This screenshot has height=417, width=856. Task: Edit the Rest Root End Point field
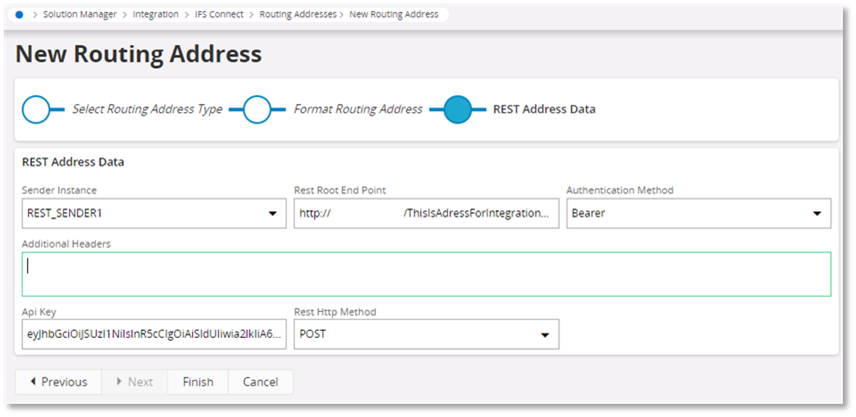coord(426,214)
